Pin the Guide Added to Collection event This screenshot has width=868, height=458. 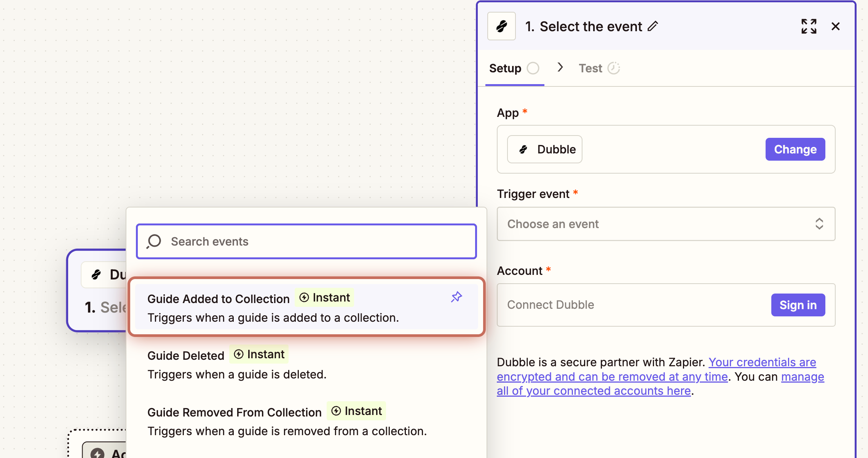456,297
